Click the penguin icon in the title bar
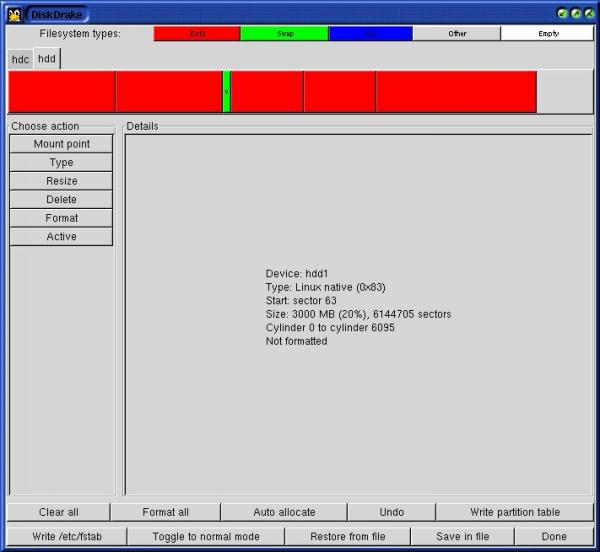 14,14
